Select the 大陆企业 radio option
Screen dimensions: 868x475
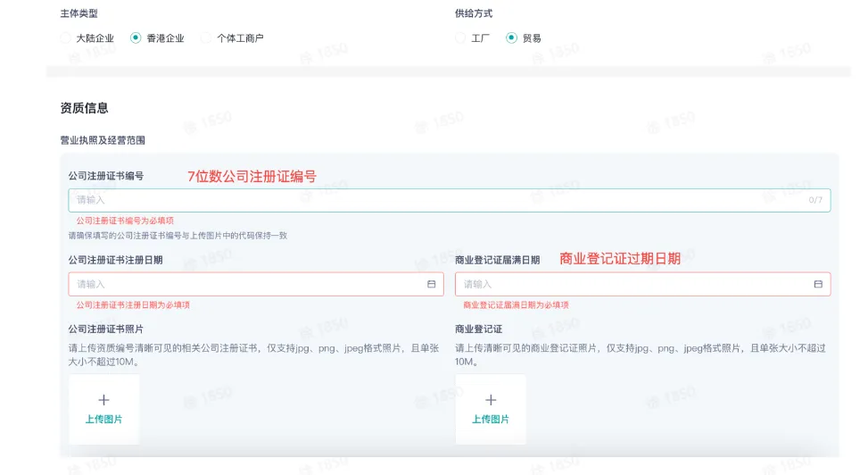[x=66, y=38]
